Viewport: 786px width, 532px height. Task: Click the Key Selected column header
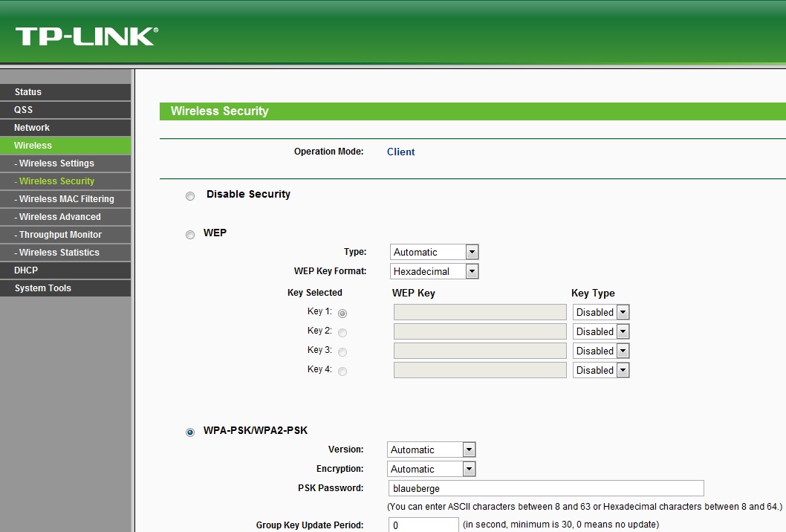tap(315, 292)
